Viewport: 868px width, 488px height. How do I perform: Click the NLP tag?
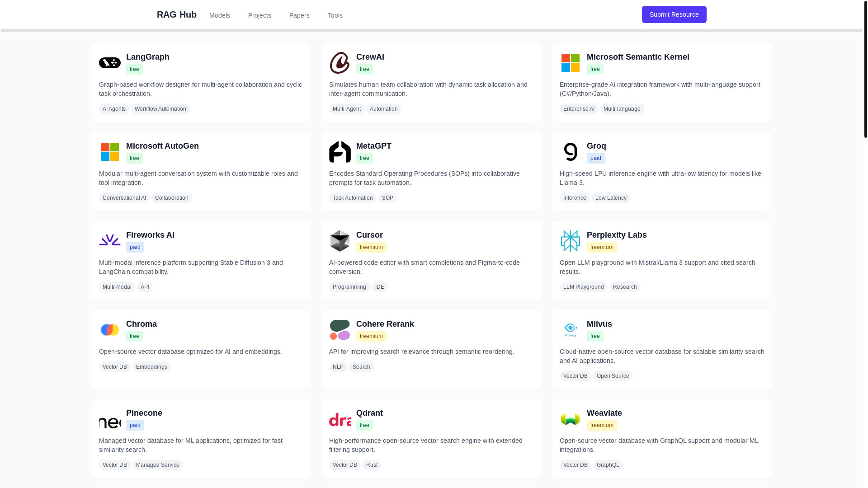338,367
